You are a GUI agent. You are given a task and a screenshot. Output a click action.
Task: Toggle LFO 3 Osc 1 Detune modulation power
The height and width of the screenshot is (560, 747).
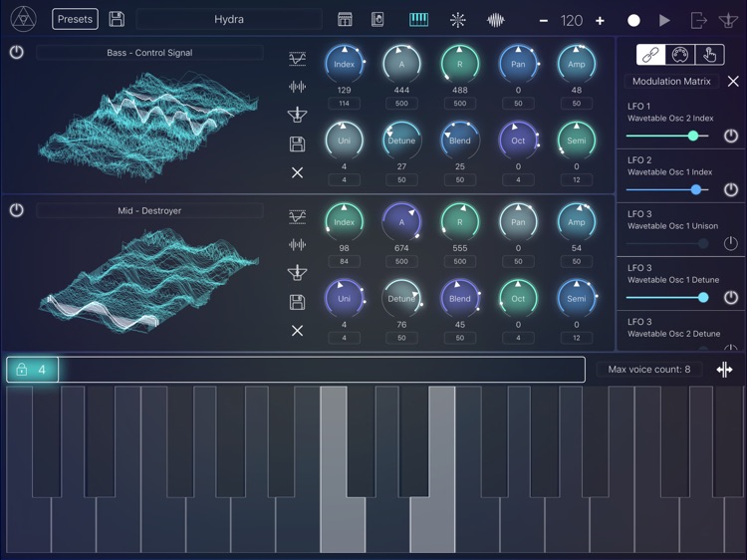click(x=731, y=297)
